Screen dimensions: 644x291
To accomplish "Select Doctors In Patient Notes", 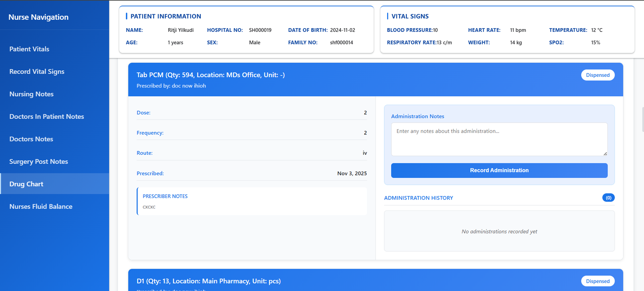I will [47, 117].
